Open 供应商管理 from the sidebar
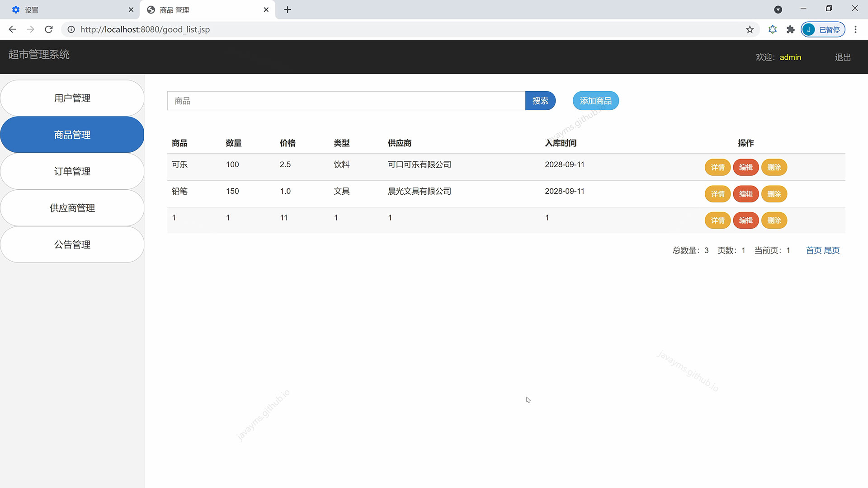The height and width of the screenshot is (488, 868). [x=72, y=208]
